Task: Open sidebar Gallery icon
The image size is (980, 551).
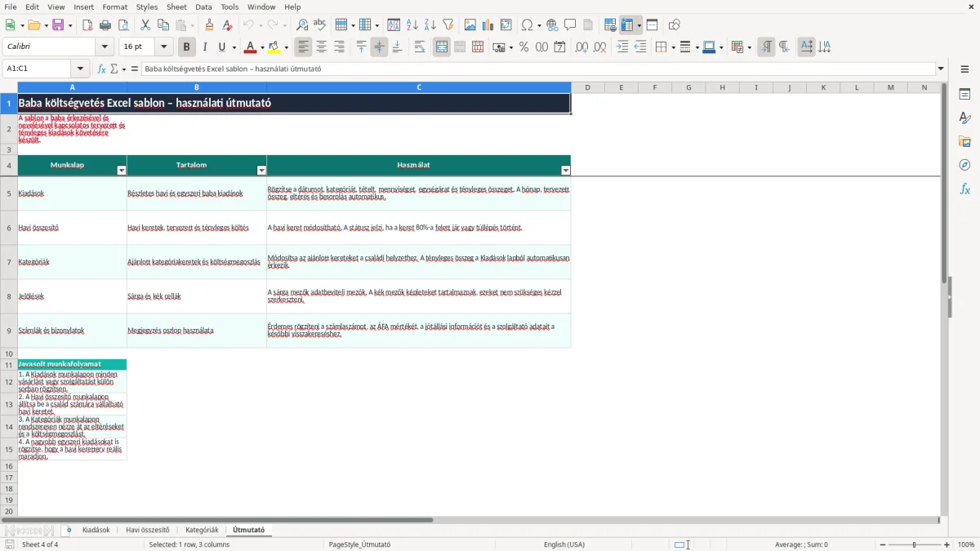Action: tap(964, 142)
